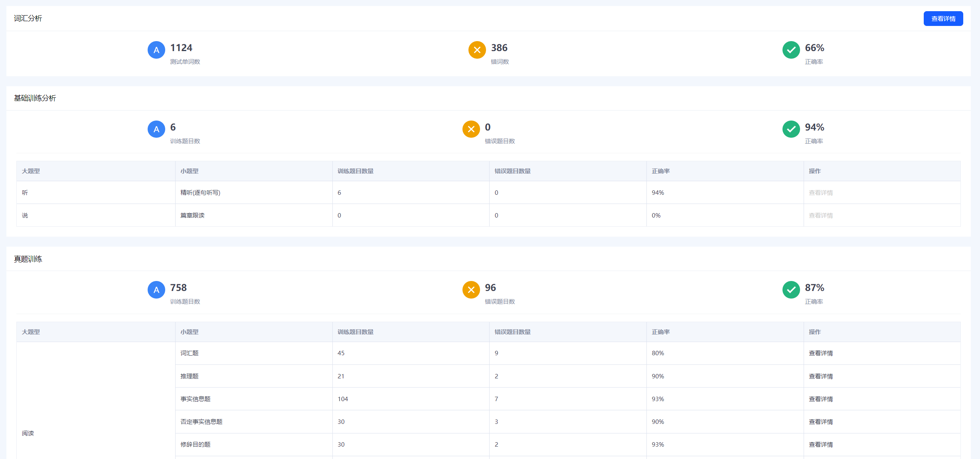Open 查看详情 for 否定事实信息题 row
This screenshot has height=459, width=980.
pos(820,422)
